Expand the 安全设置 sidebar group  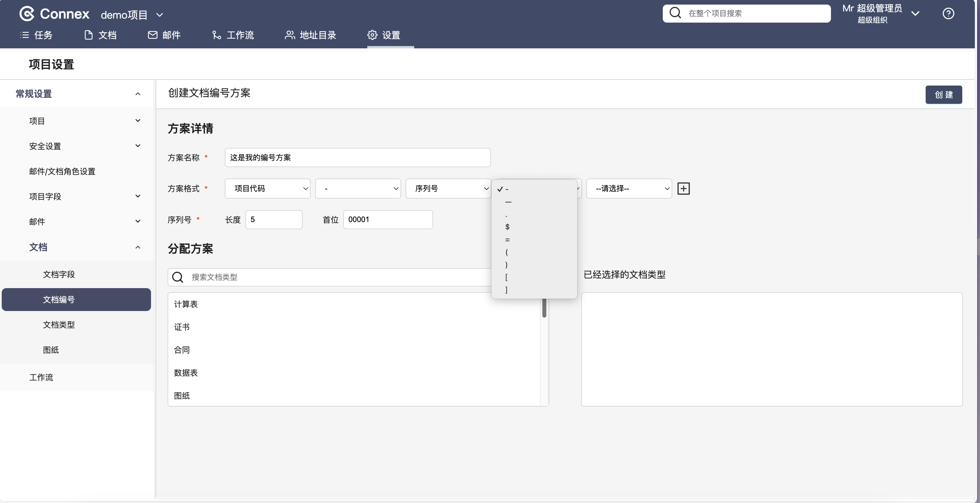coord(84,146)
